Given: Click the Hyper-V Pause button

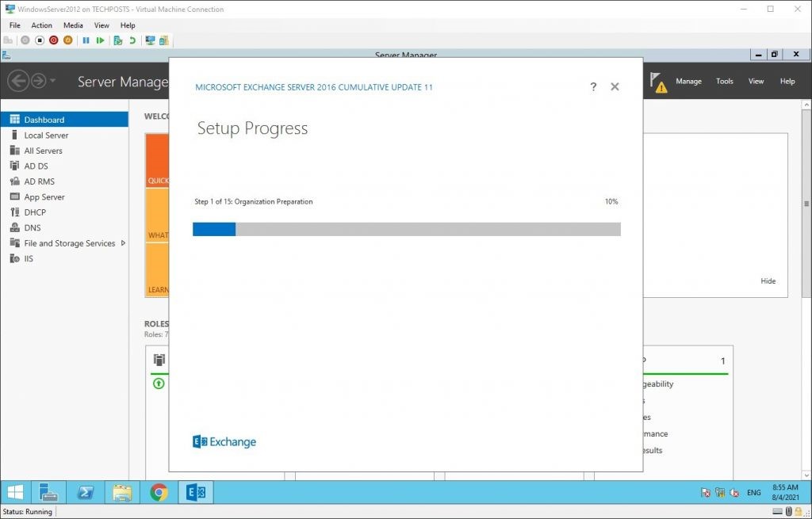Looking at the screenshot, I should [x=86, y=40].
